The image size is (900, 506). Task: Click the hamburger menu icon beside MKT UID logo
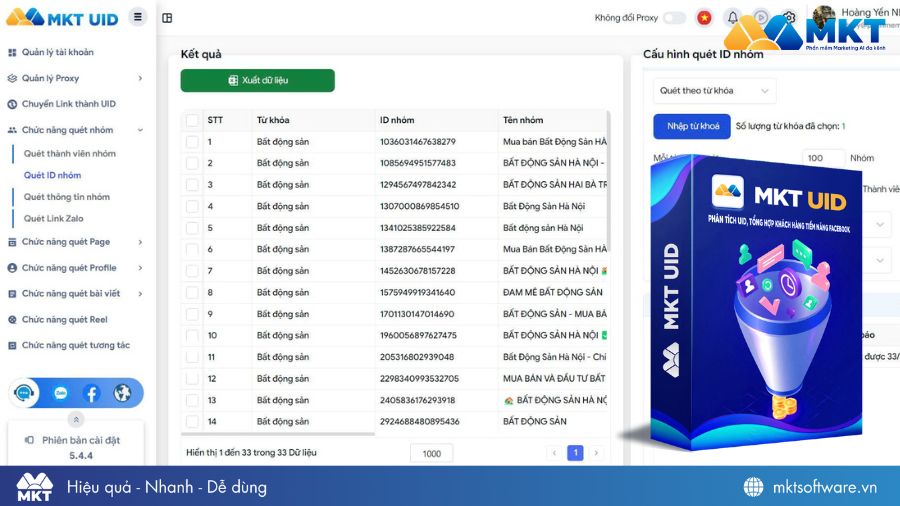point(138,17)
